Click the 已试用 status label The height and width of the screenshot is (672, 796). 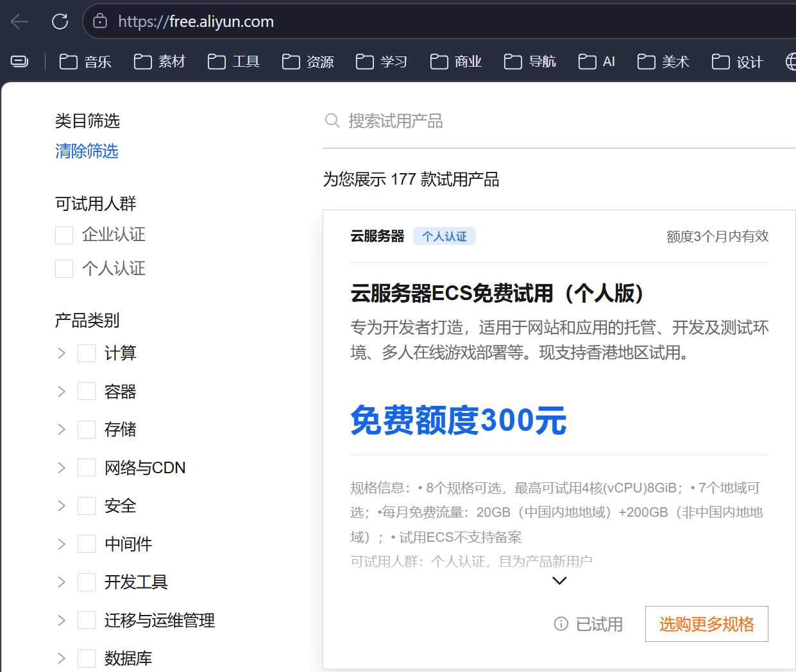click(x=599, y=625)
